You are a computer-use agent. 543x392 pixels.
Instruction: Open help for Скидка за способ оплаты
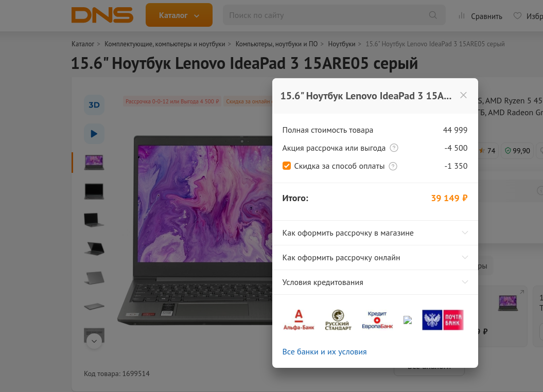[393, 166]
